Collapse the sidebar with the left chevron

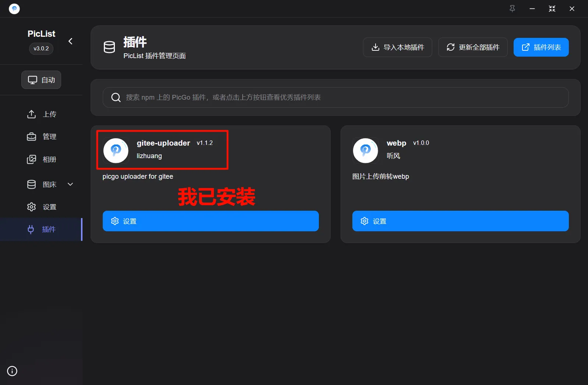(x=70, y=41)
